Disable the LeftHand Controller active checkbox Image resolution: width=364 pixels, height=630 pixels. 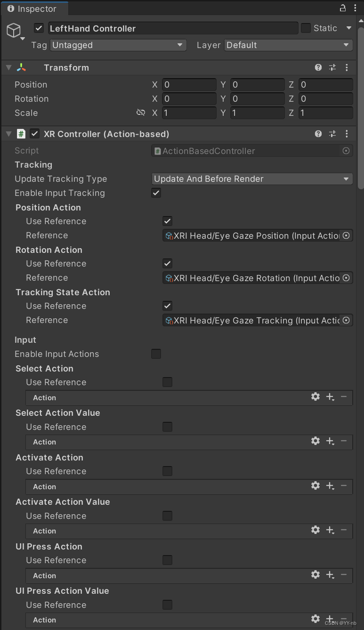[39, 28]
